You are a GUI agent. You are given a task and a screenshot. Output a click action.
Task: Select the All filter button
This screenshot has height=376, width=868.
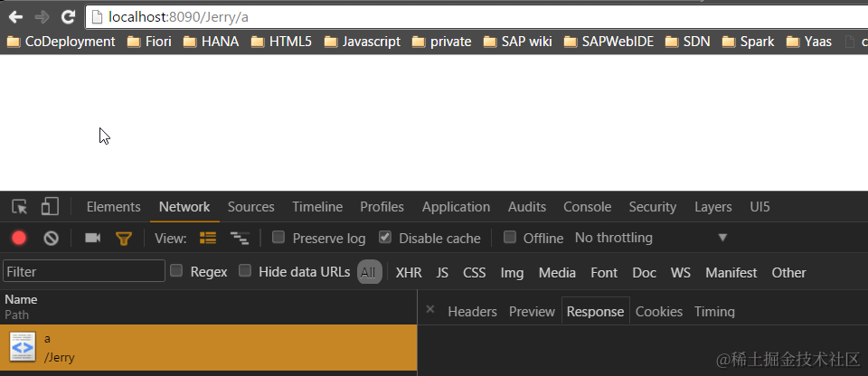click(x=369, y=272)
